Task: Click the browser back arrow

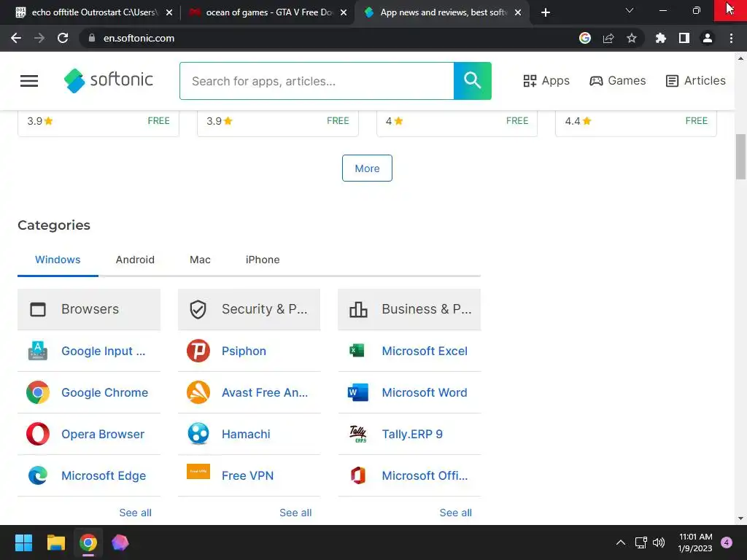Action: tap(16, 38)
